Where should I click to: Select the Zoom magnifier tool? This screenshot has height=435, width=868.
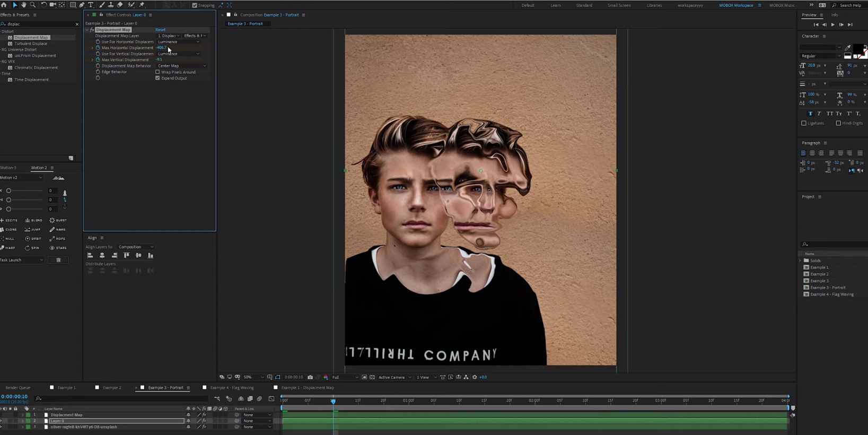[32, 5]
